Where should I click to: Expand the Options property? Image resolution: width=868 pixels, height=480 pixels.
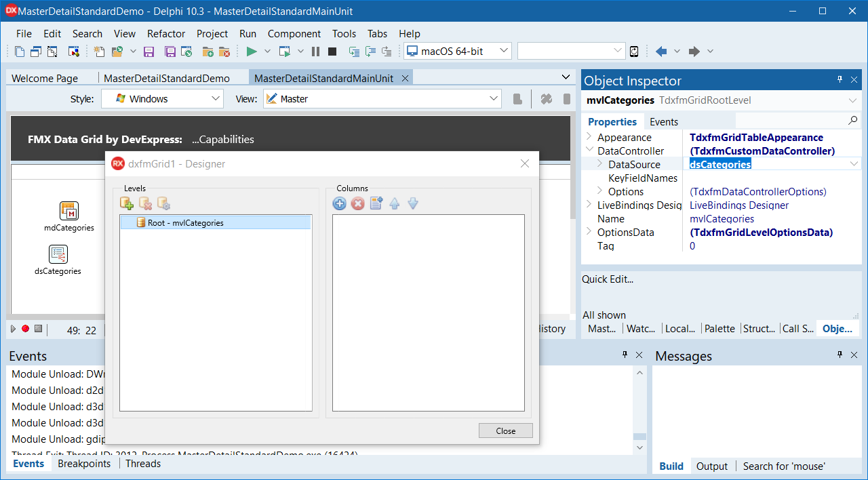[600, 191]
